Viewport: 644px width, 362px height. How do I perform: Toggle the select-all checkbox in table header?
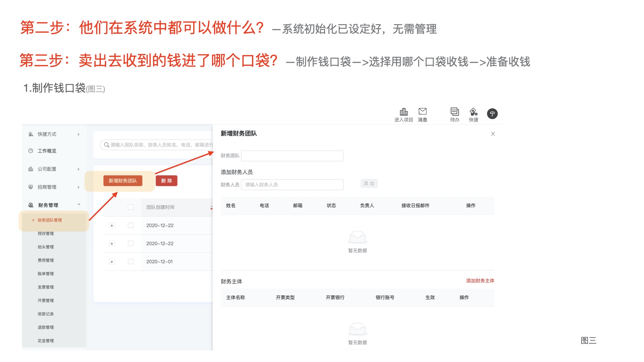[130, 207]
